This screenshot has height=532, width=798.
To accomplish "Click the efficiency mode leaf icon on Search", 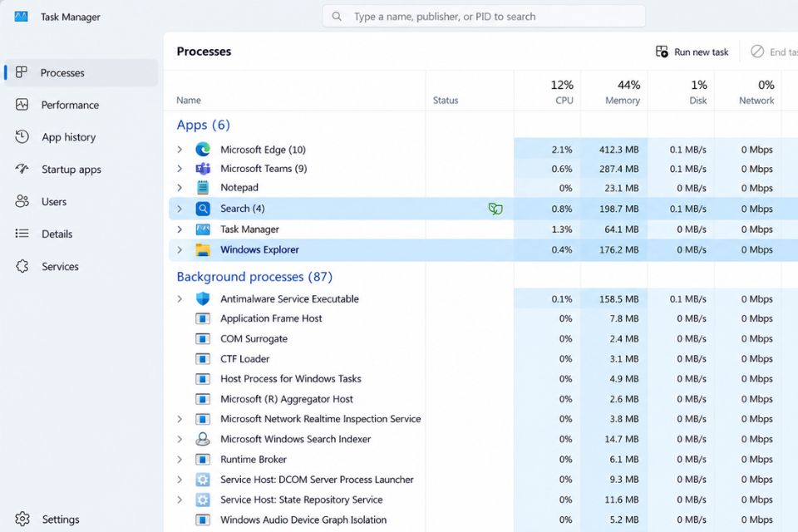I will pyautogui.click(x=495, y=208).
